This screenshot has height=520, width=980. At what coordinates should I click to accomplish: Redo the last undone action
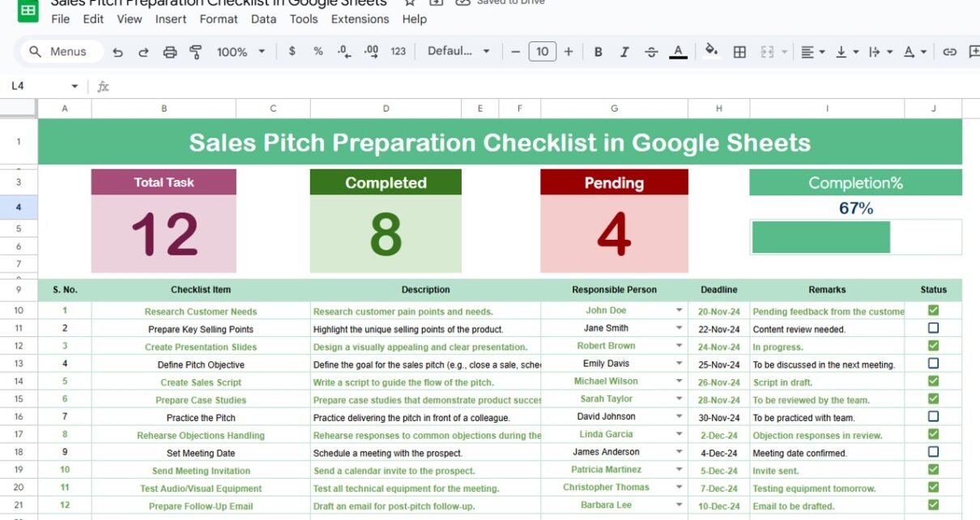(x=144, y=52)
